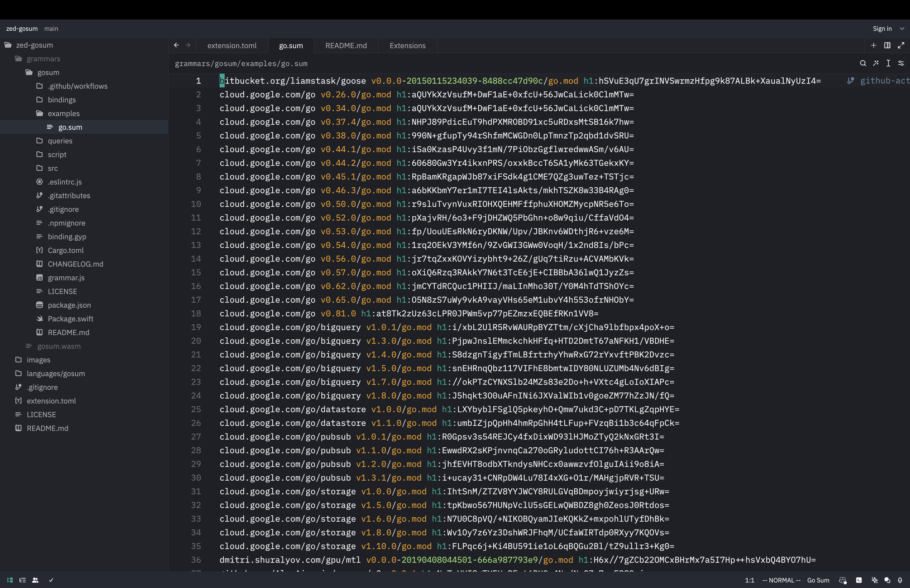Click the github-act git blame annotation
The image size is (910, 588).
878,81
